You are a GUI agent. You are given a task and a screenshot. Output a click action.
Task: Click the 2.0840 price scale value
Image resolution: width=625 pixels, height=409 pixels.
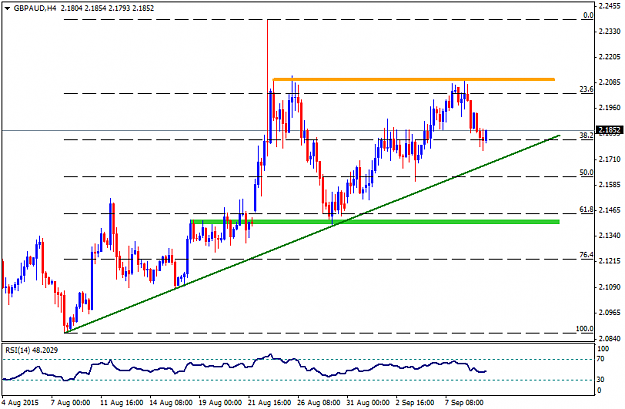pos(610,338)
